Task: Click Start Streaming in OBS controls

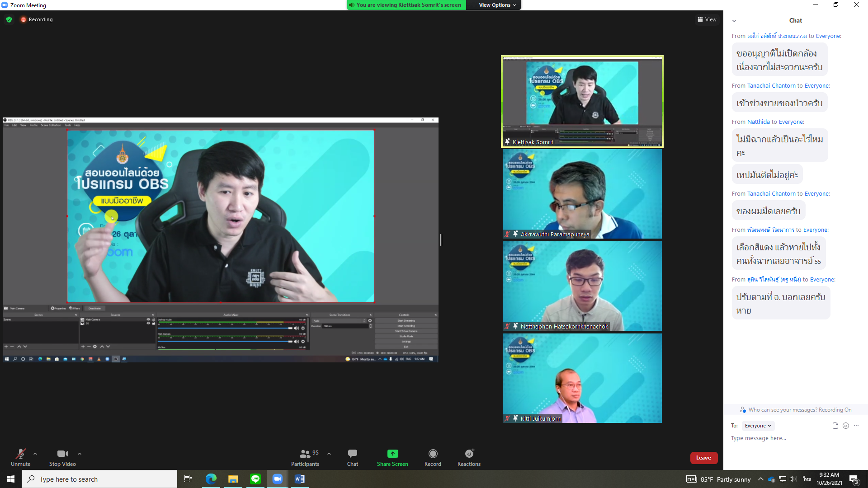Action: pos(406,321)
